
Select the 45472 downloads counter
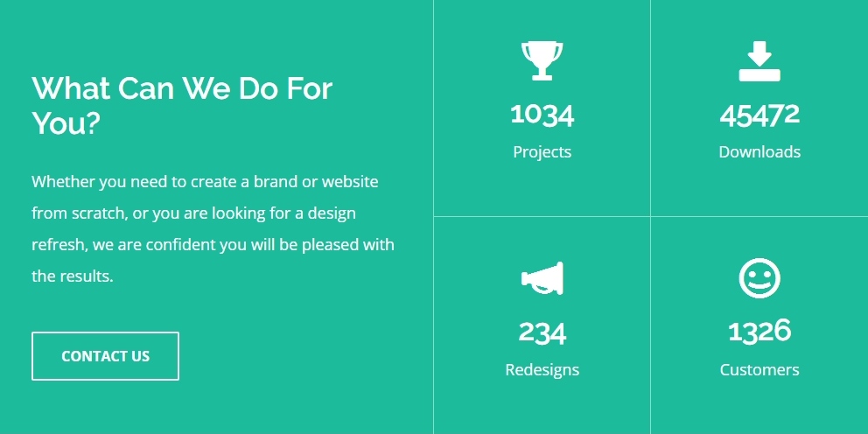click(759, 115)
